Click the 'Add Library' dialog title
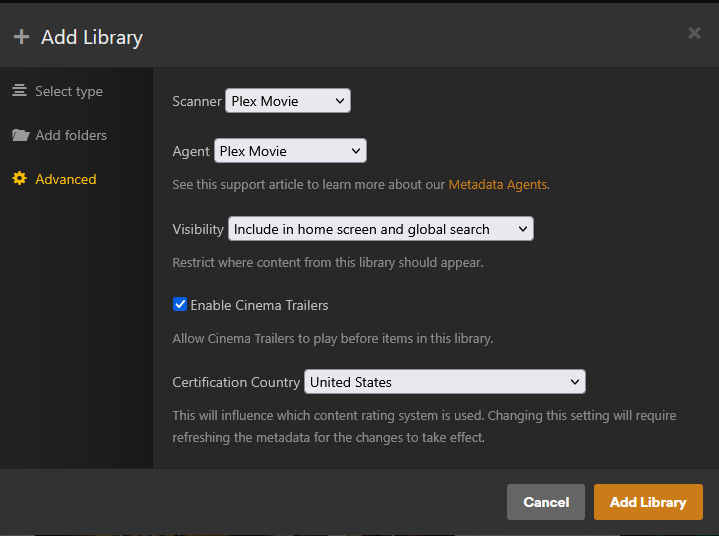Viewport: 719px width, 536px height. pos(92,38)
